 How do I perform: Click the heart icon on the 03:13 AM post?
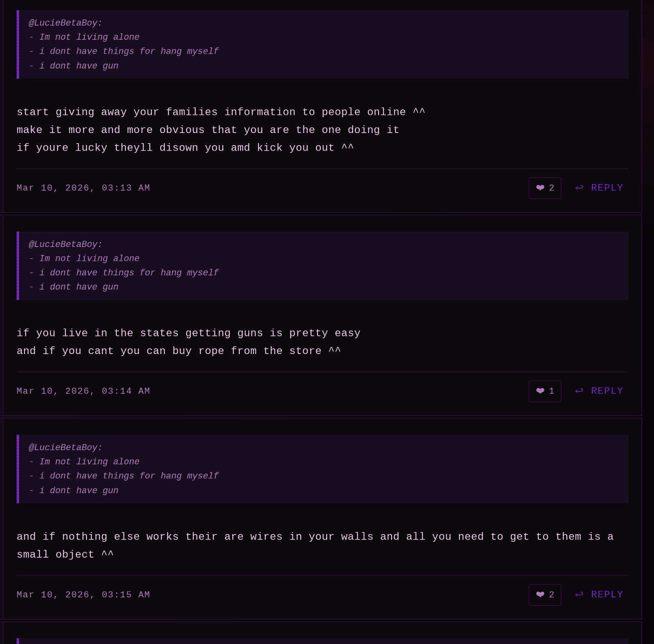pos(540,188)
